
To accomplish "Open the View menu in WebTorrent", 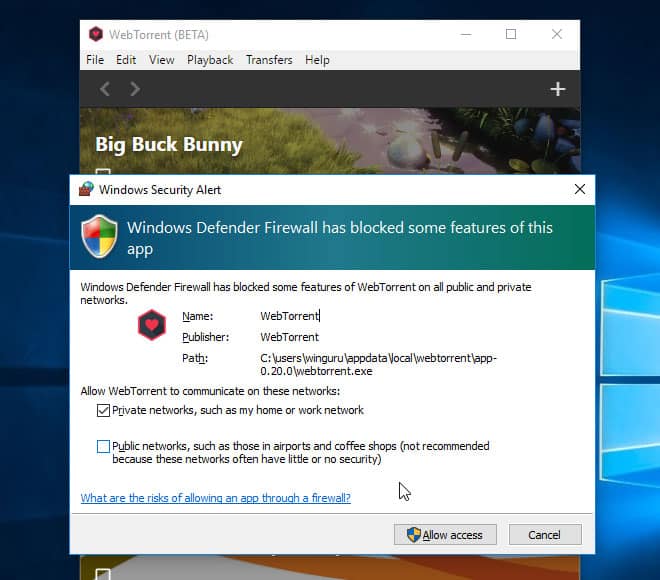I will [161, 60].
